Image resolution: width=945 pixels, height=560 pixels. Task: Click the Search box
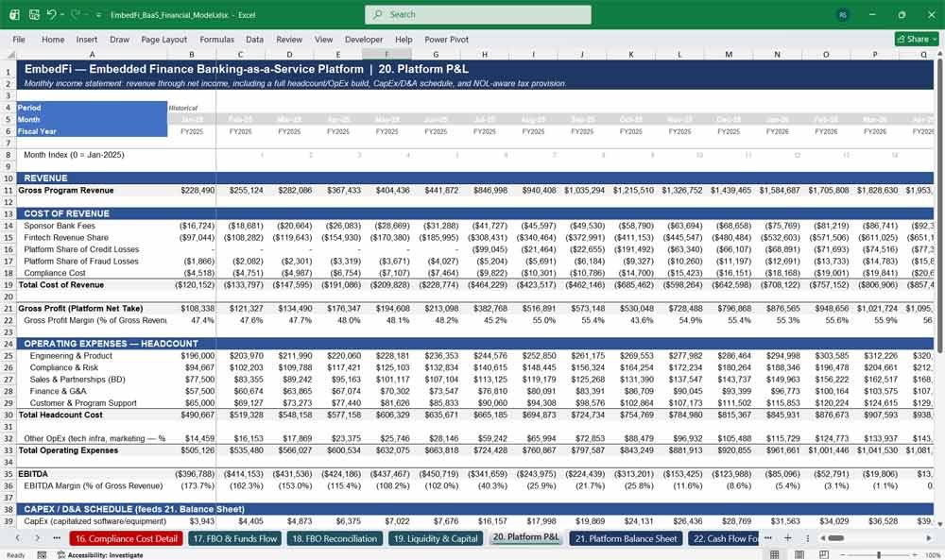(x=478, y=14)
